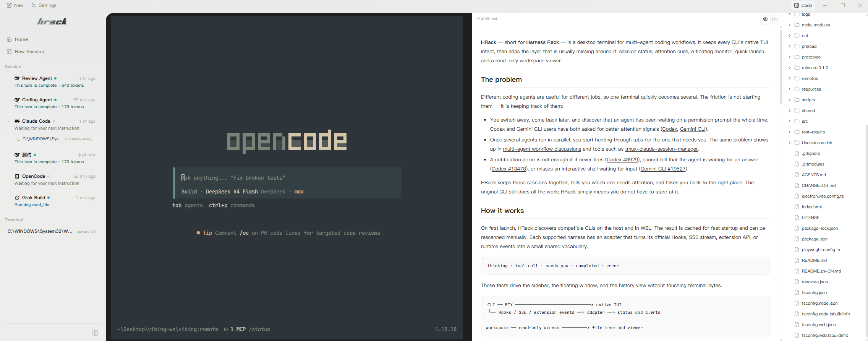Click the Code panel icon in title bar

click(797, 5)
